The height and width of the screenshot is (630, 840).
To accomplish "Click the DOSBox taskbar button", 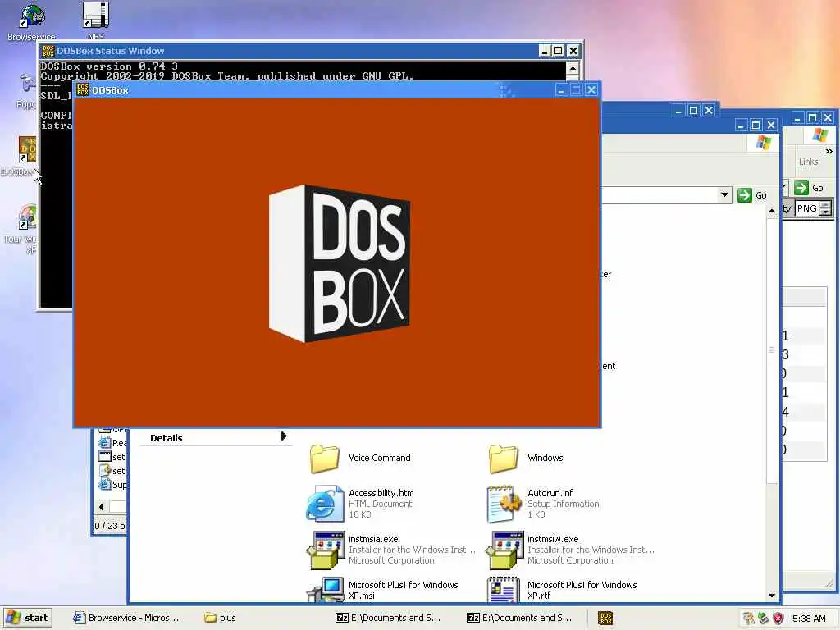I will [605, 618].
